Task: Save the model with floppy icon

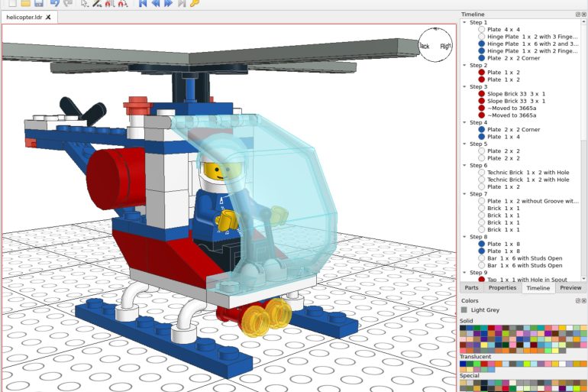Action: tap(38, 3)
